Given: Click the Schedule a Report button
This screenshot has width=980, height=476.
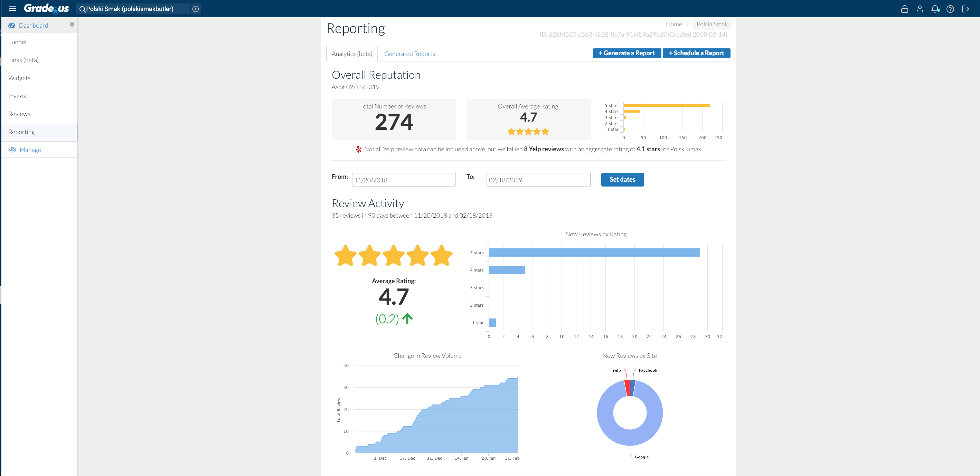Looking at the screenshot, I should (x=696, y=53).
